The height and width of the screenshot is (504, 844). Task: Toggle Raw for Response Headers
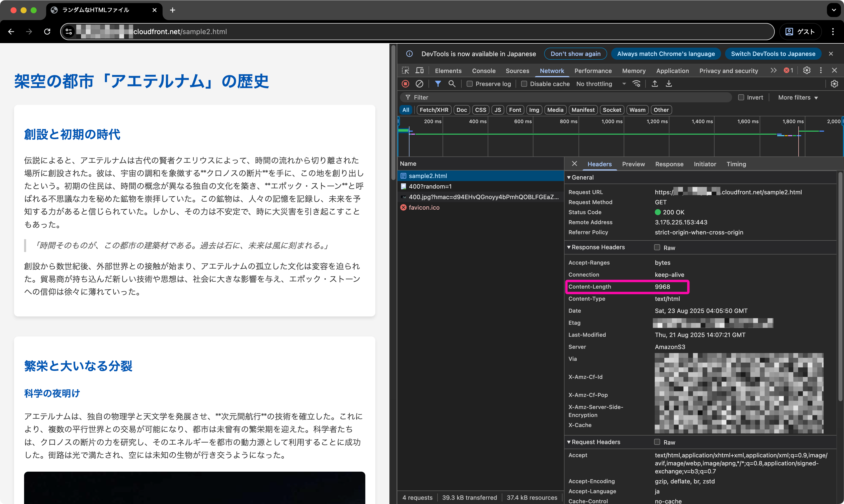click(x=657, y=247)
